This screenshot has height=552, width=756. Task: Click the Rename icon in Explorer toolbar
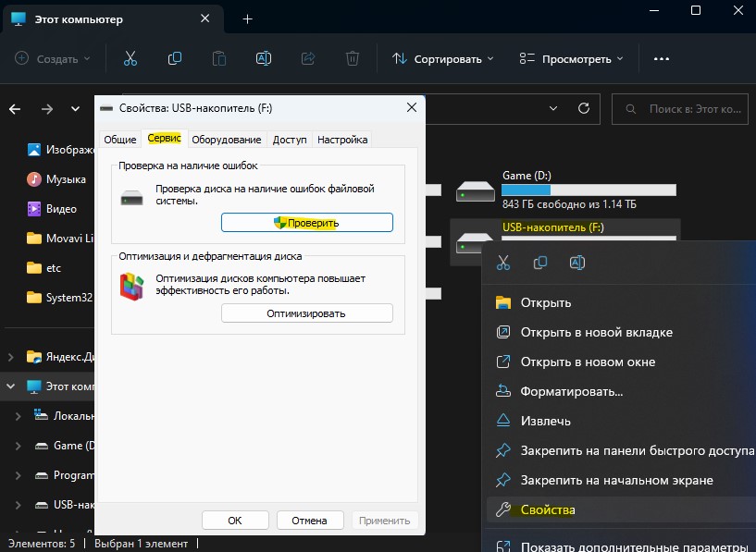263,59
